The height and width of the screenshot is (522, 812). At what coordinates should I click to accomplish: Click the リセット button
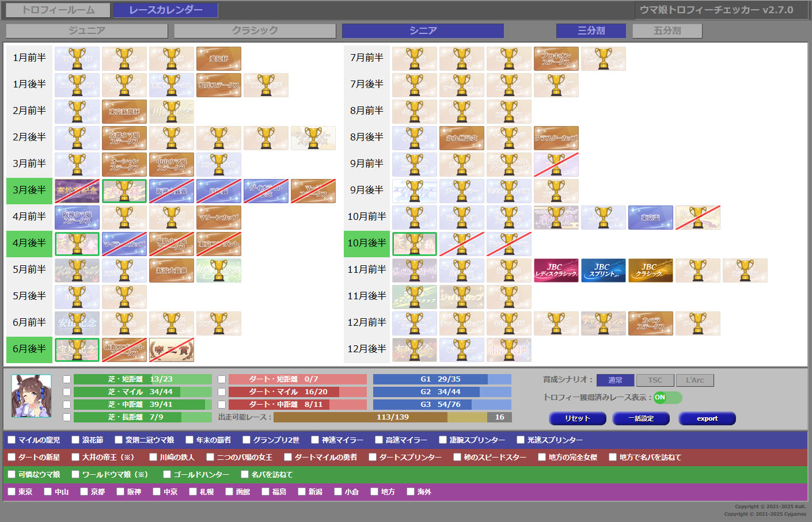(x=578, y=418)
